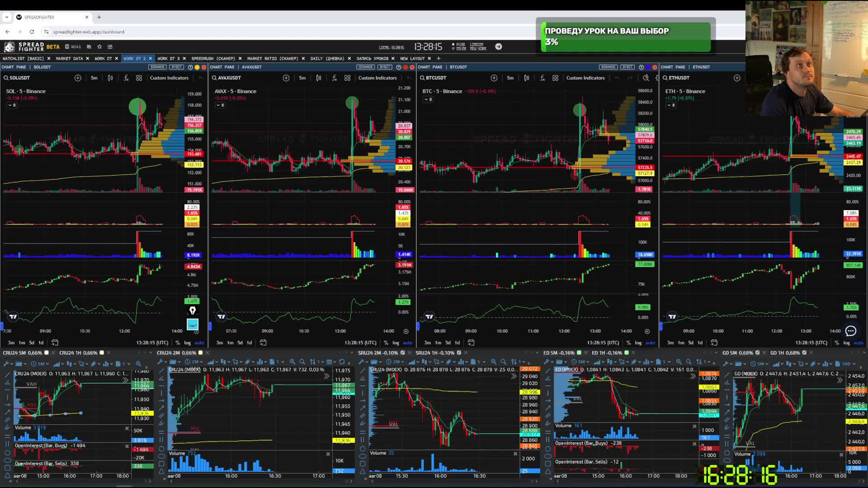Viewport: 868px width, 488px height.
Task: Switch to the MARKET DATA tab
Action: click(x=70, y=58)
